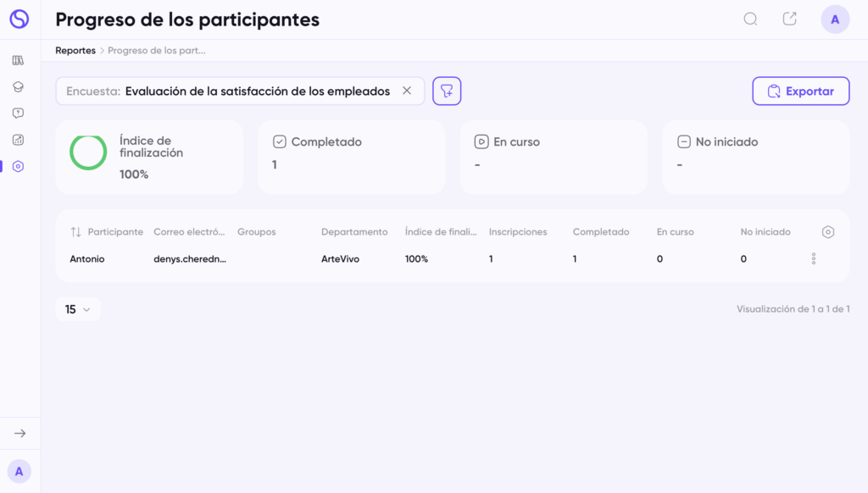The width and height of the screenshot is (868, 493).
Task: Click the Exportar button
Action: 801,91
